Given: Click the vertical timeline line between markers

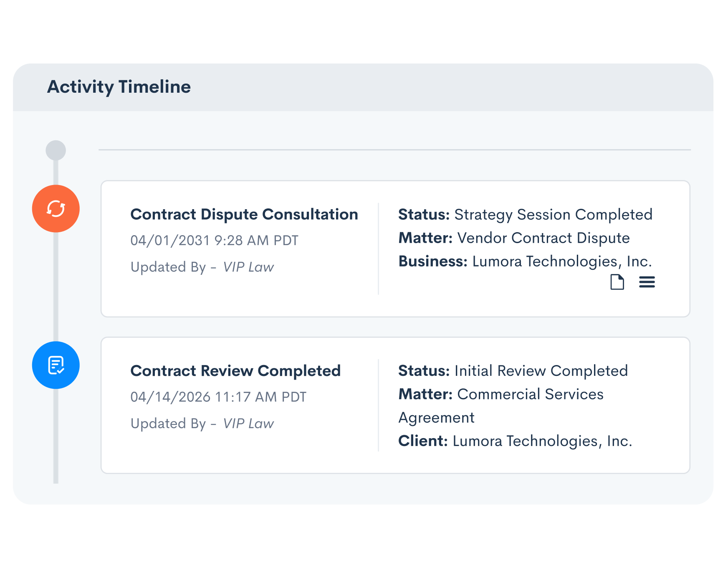Looking at the screenshot, I should [x=56, y=287].
